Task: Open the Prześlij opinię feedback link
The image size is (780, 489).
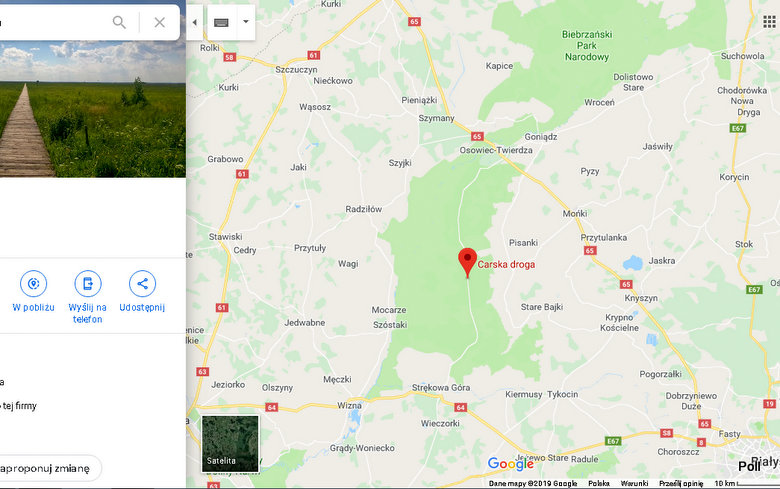Action: (681, 484)
